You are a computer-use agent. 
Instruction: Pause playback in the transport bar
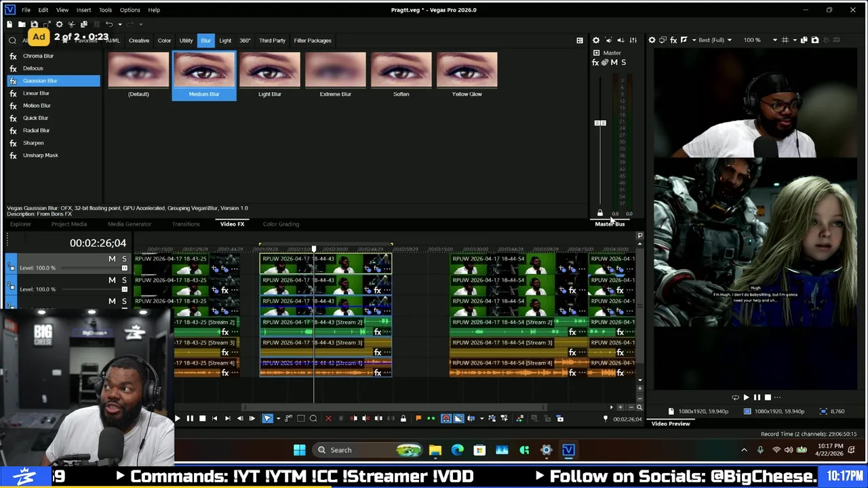(x=190, y=418)
